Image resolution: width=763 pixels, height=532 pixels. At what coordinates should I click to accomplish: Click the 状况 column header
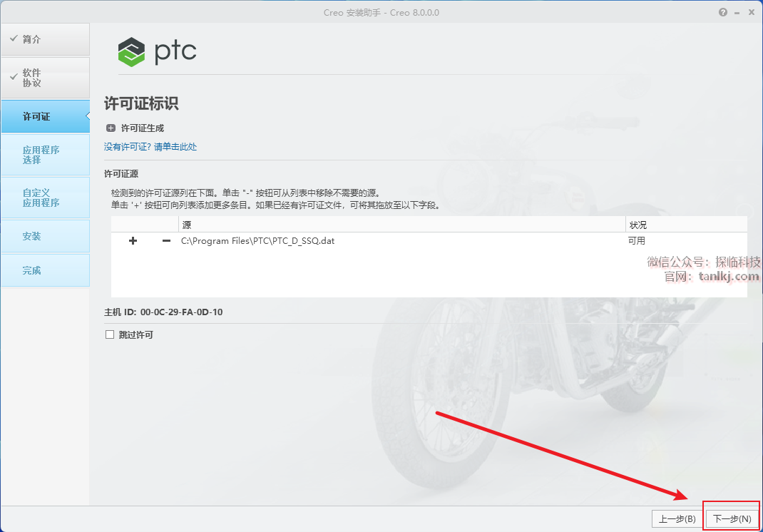[686, 225]
